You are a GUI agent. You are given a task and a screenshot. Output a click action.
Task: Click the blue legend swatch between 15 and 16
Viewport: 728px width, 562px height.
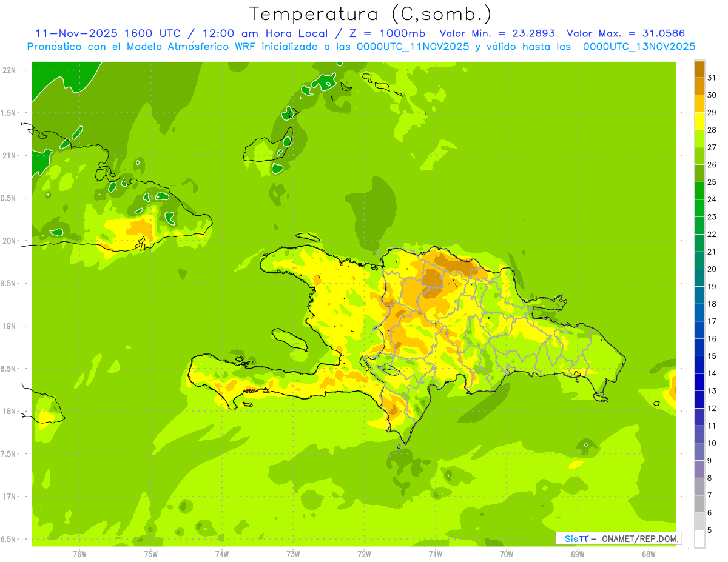click(699, 347)
